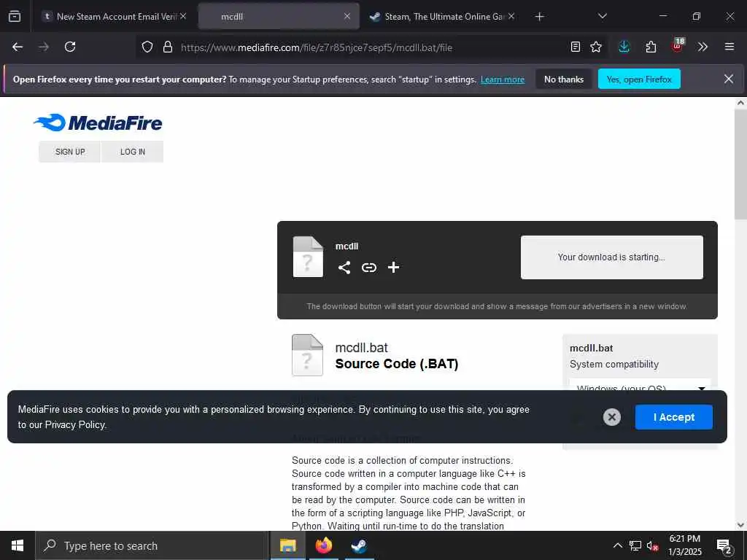This screenshot has height=560, width=747.
Task: Toggle reader view icon
Action: pyautogui.click(x=576, y=47)
